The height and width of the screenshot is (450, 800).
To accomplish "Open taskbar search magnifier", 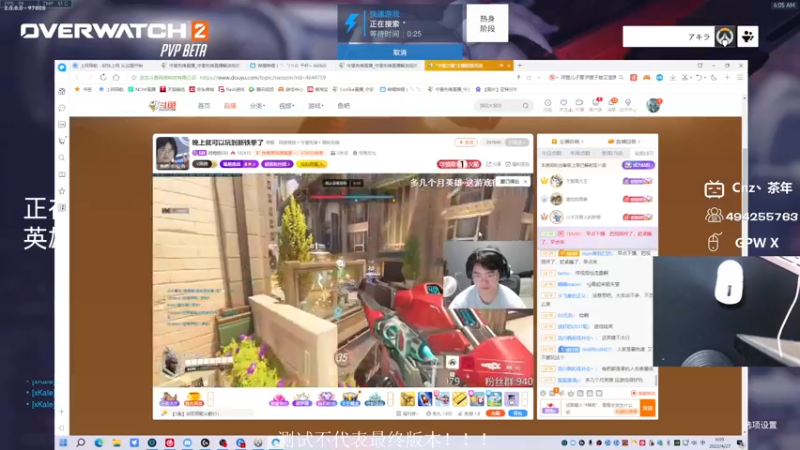I will coord(81,443).
